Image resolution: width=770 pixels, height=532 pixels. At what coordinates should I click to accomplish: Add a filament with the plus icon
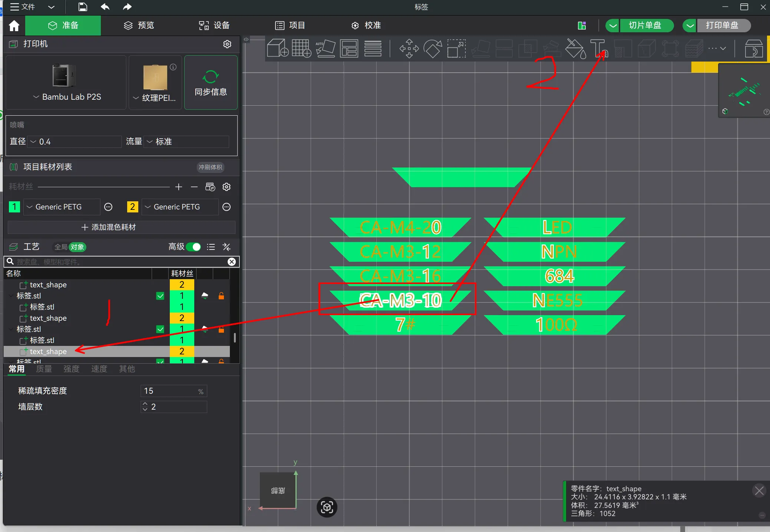pos(179,187)
